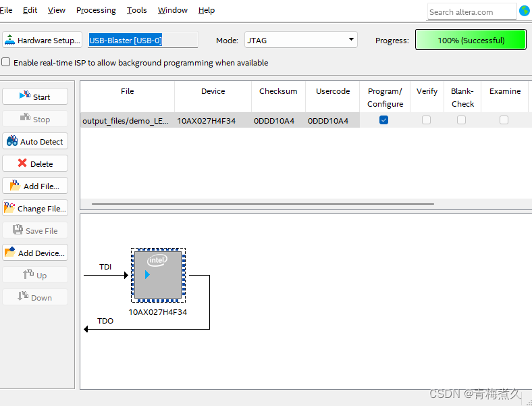Uncheck Program/Configure for demo_LE file

(x=383, y=120)
